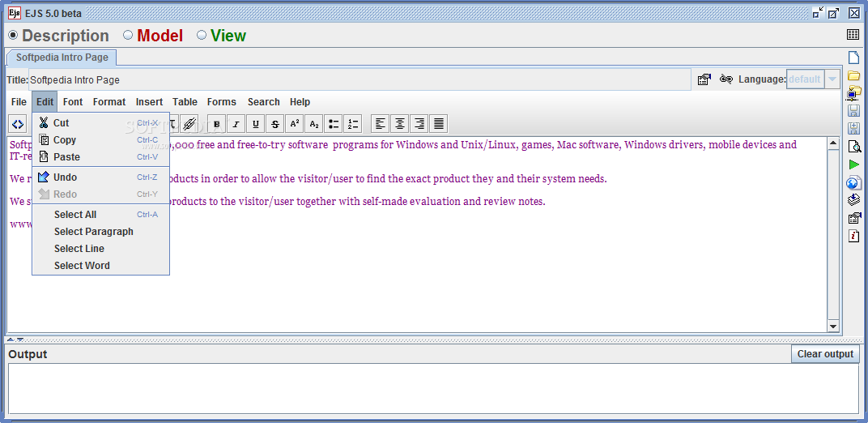Close the Edit menu

45,102
